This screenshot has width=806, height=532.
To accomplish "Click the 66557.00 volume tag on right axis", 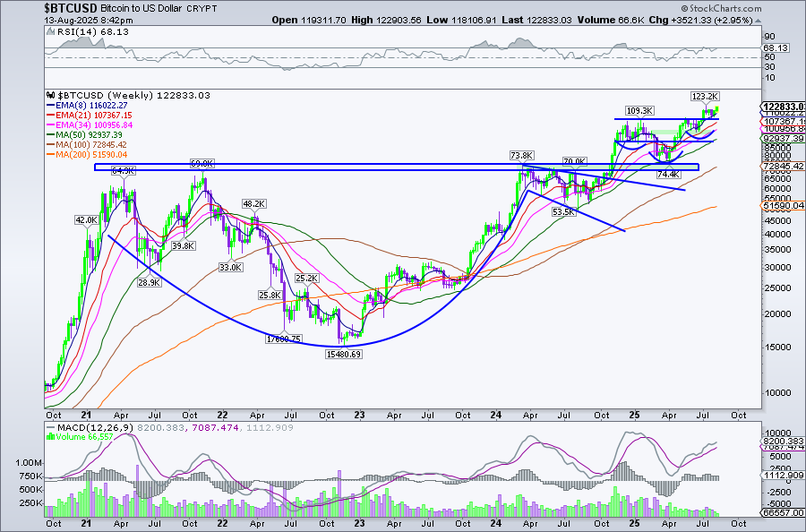I will pos(783,512).
